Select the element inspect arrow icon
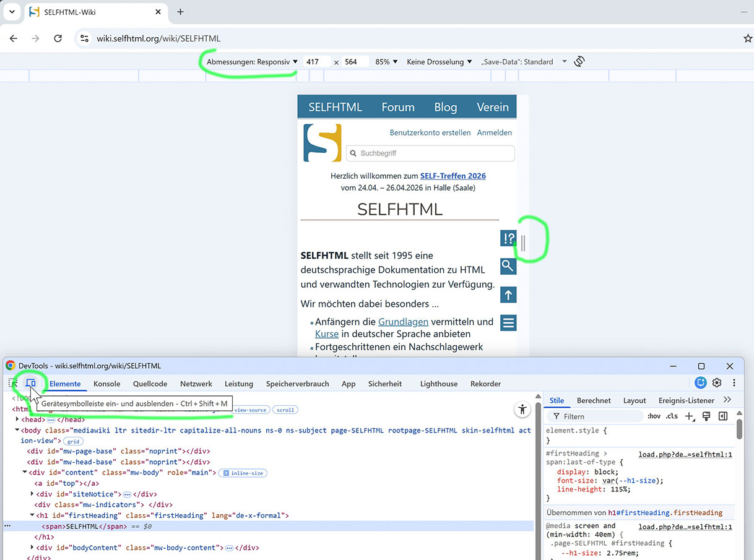Viewport: 754px width, 560px height. (x=12, y=384)
